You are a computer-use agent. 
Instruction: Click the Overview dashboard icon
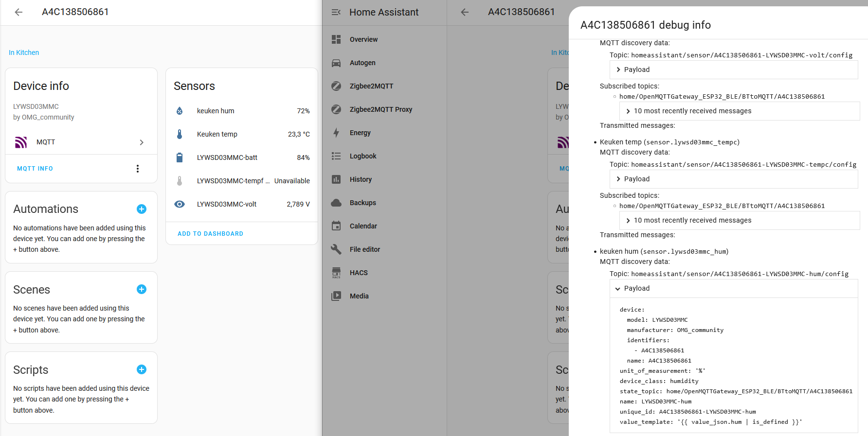pyautogui.click(x=336, y=39)
